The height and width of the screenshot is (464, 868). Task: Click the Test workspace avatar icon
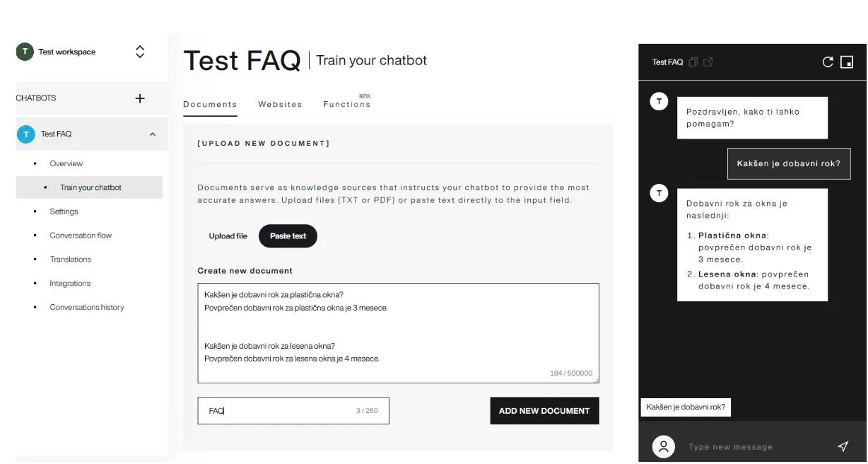click(25, 52)
